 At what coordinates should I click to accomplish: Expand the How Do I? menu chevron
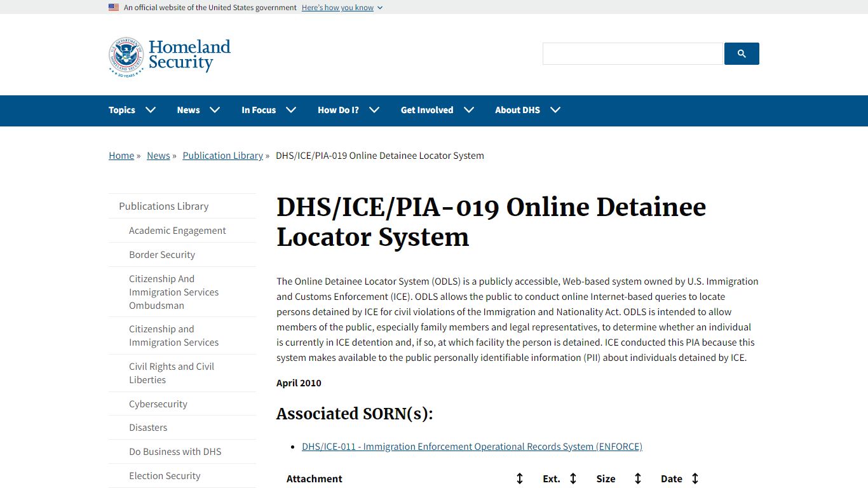click(x=374, y=110)
